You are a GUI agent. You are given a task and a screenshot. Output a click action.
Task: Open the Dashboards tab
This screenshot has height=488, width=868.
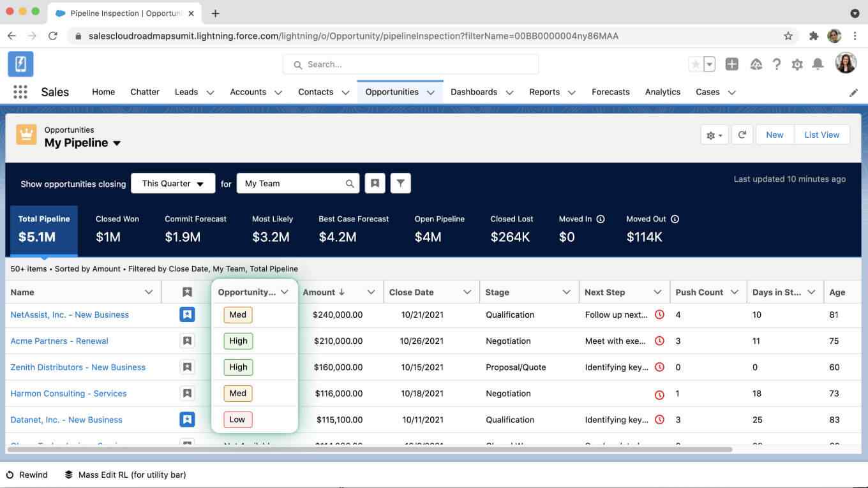(x=474, y=92)
